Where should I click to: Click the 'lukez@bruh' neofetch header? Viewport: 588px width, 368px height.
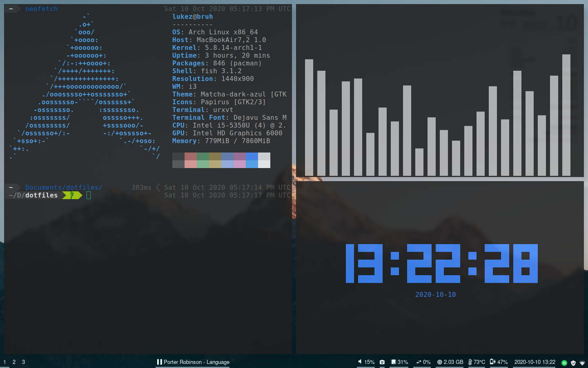(x=192, y=17)
